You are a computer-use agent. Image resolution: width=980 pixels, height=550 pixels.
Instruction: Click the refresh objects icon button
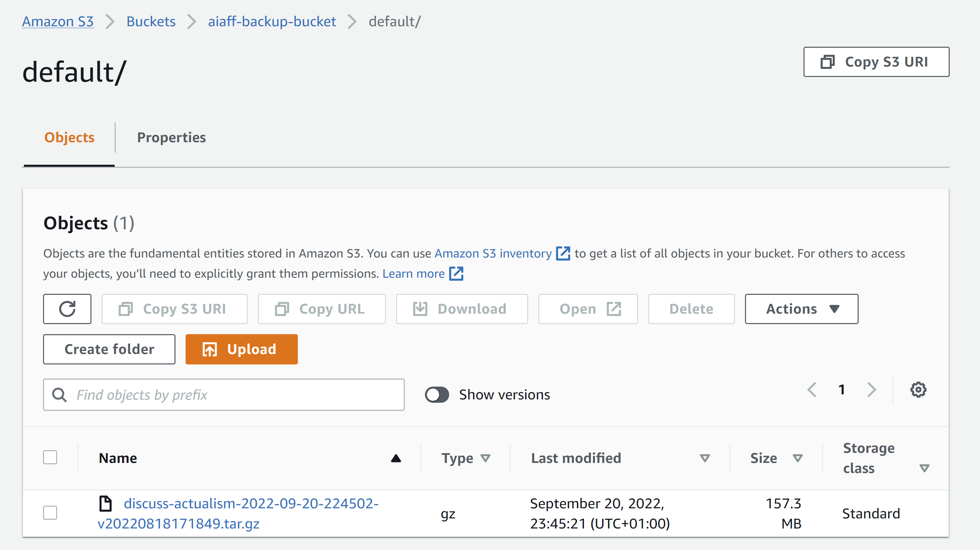pyautogui.click(x=67, y=309)
